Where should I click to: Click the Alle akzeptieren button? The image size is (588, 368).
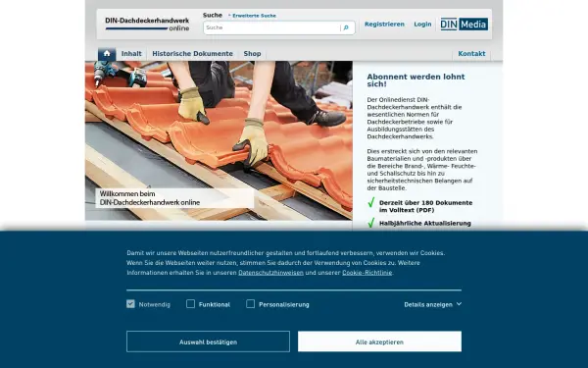pyautogui.click(x=379, y=342)
